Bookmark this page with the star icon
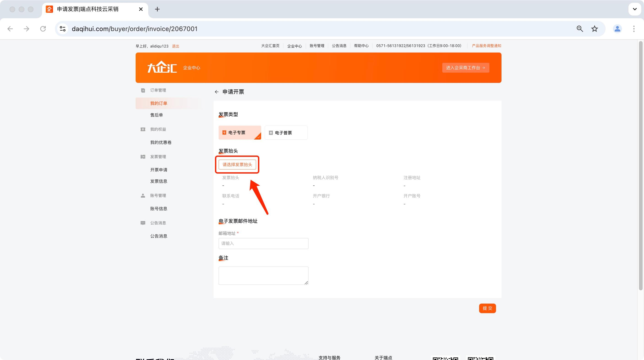644x360 pixels. (595, 29)
